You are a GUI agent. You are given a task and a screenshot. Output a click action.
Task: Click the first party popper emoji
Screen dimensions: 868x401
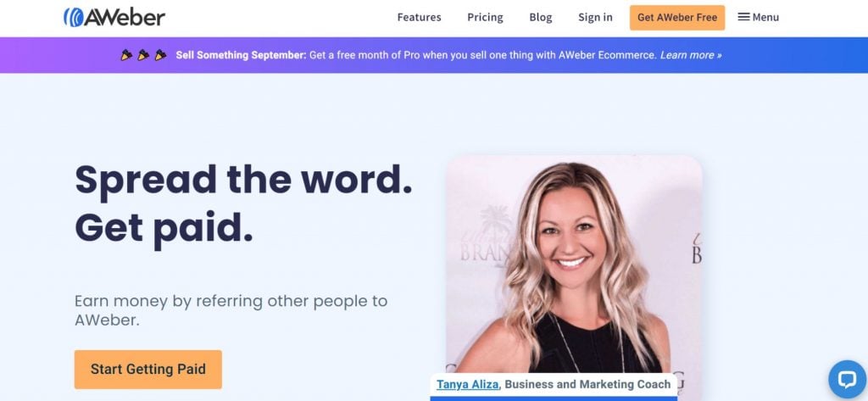(126, 55)
